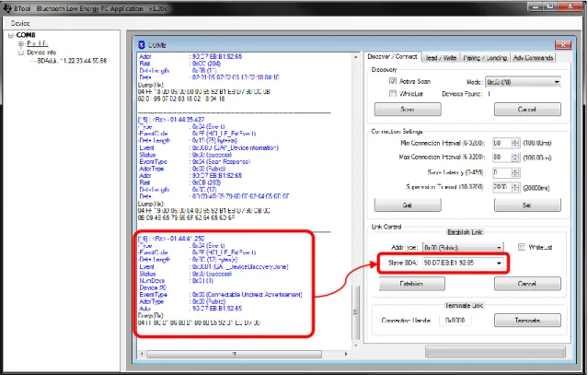Image resolution: width=588 pixels, height=375 pixels.
Task: Click the Min Connection Interval field
Action: pyautogui.click(x=502, y=143)
